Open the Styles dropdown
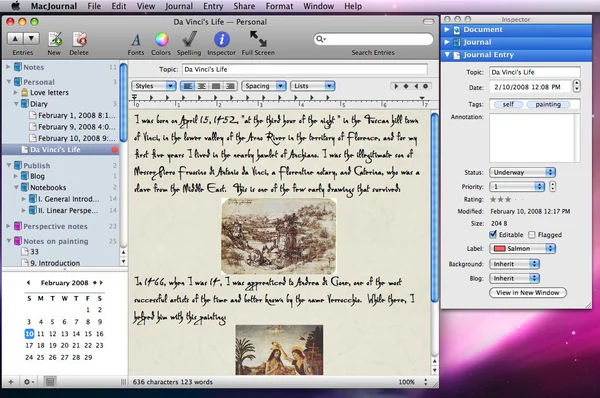This screenshot has height=398, width=600. (154, 86)
